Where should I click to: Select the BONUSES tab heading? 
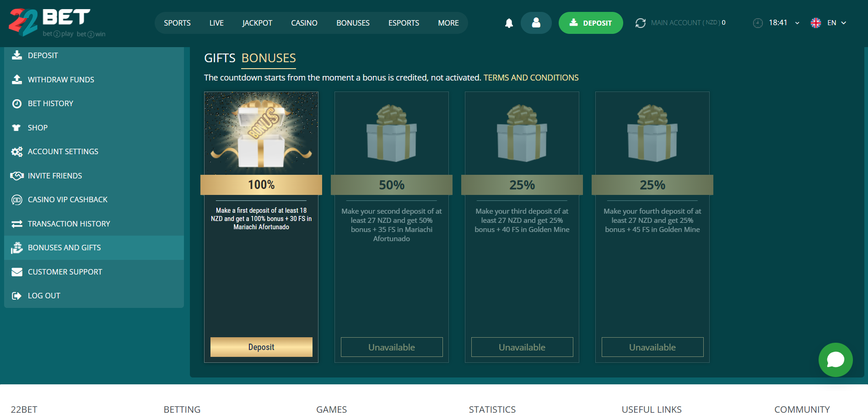pyautogui.click(x=269, y=58)
